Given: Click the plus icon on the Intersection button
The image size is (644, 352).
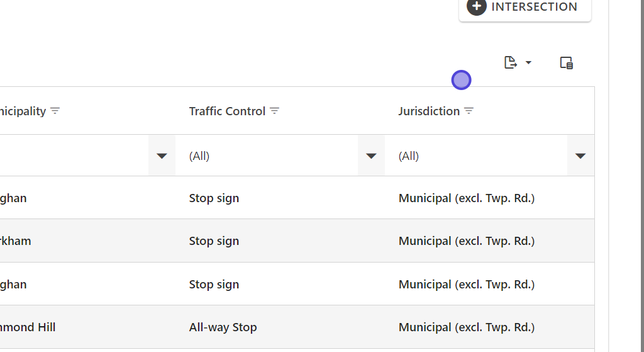Looking at the screenshot, I should click(477, 7).
